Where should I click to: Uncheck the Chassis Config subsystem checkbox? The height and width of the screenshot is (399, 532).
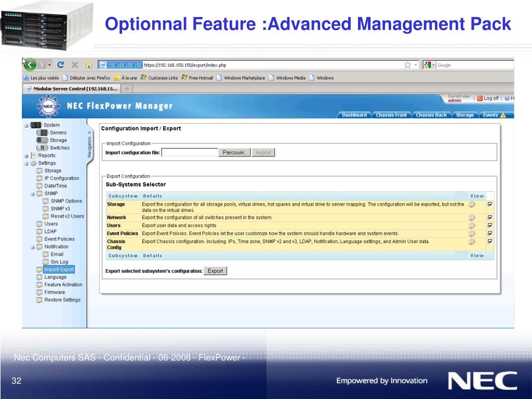pyautogui.click(x=490, y=242)
